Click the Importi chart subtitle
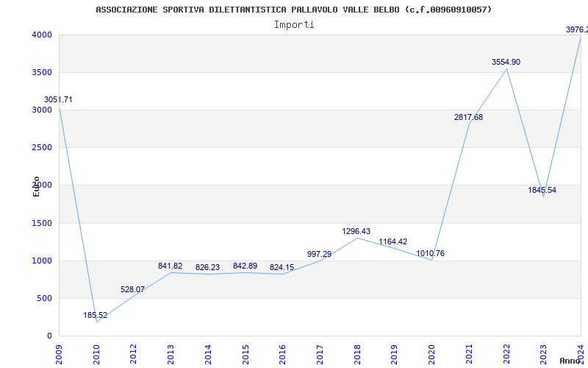This screenshot has width=588, height=368. [x=294, y=25]
